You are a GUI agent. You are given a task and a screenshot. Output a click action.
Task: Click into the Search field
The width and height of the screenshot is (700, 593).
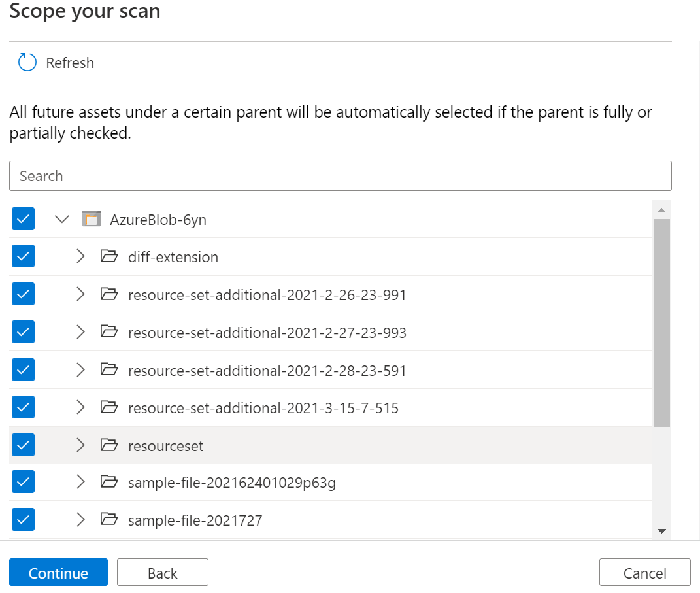(x=340, y=176)
